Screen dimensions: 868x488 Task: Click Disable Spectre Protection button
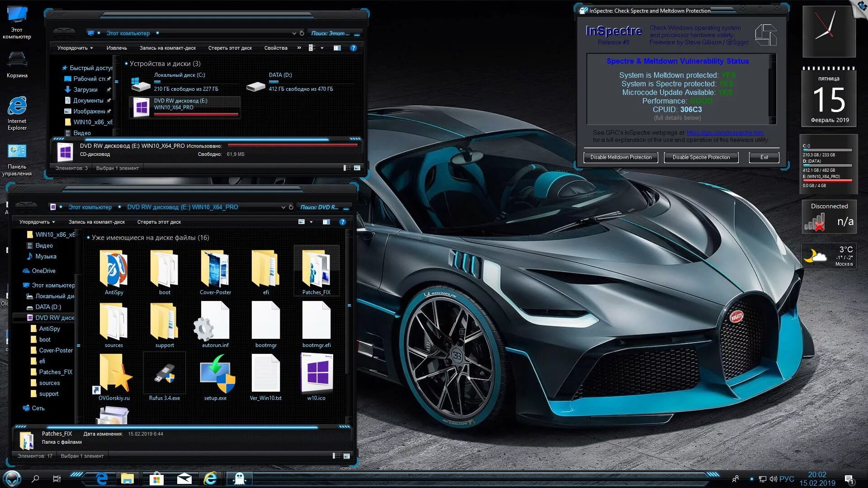coord(702,157)
